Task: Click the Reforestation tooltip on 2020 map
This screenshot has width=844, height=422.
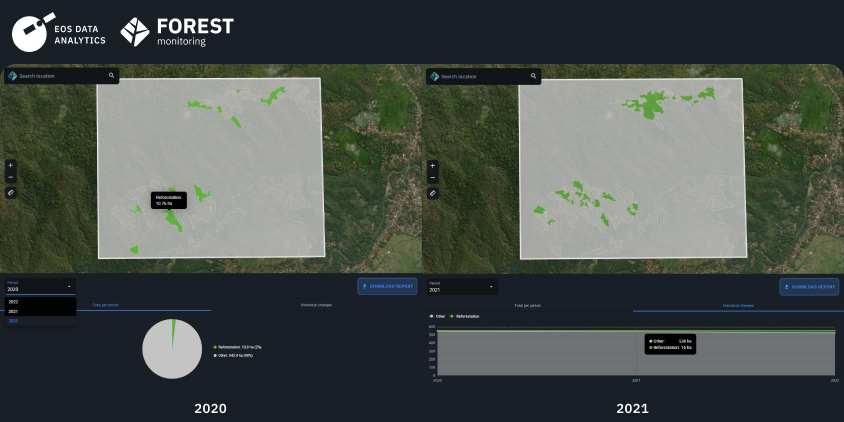Action: [x=169, y=201]
